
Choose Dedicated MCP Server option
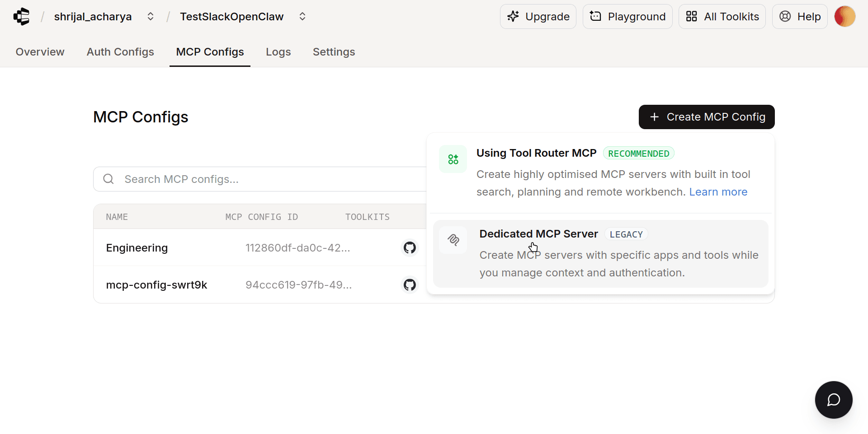tap(601, 254)
